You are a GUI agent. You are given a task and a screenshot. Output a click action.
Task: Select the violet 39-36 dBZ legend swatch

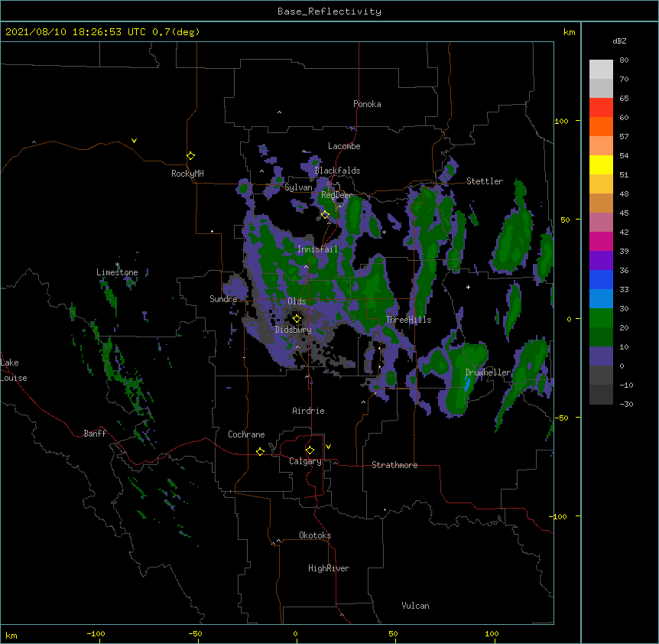coord(601,261)
